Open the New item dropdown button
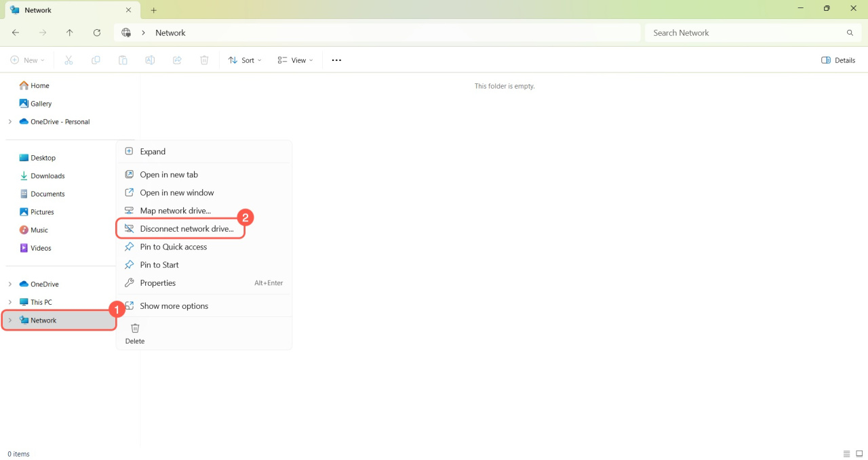868x460 pixels. (28, 60)
